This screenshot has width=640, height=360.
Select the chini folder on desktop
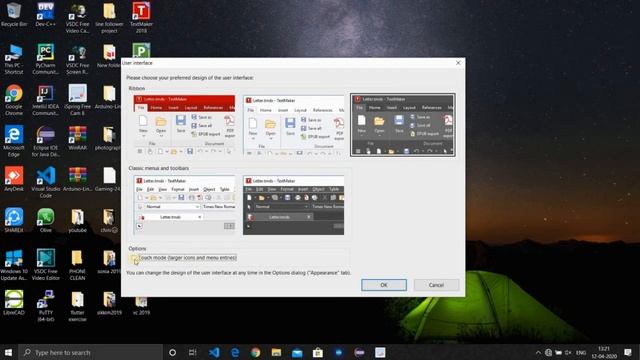[109, 220]
